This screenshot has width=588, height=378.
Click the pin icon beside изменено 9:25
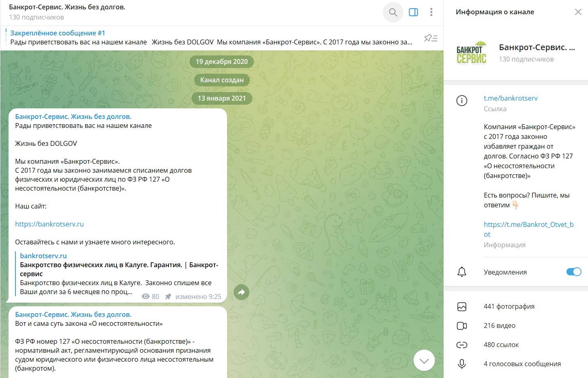pyautogui.click(x=168, y=297)
